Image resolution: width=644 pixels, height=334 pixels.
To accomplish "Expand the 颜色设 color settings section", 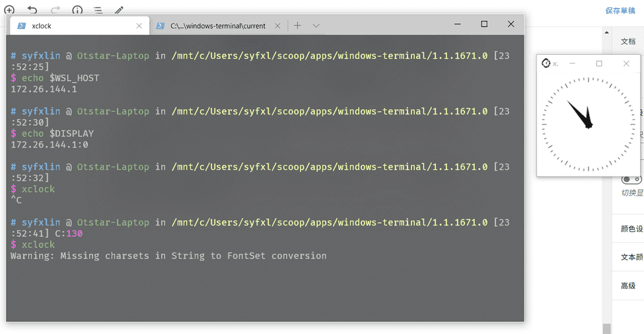I will click(631, 229).
